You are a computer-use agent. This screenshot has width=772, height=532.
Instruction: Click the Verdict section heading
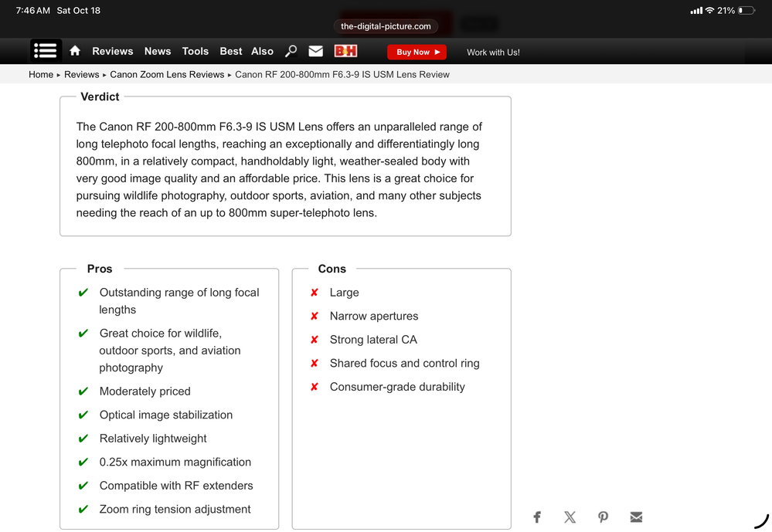coord(100,97)
